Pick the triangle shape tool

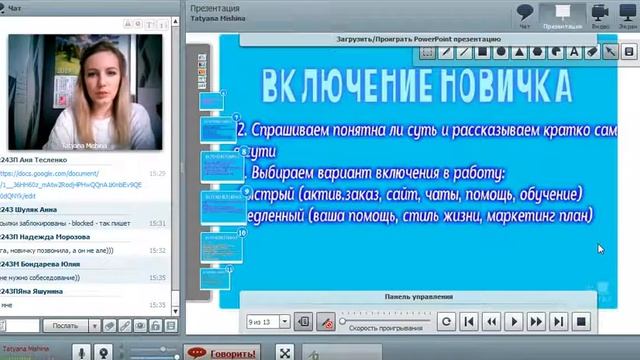pyautogui.click(x=519, y=52)
